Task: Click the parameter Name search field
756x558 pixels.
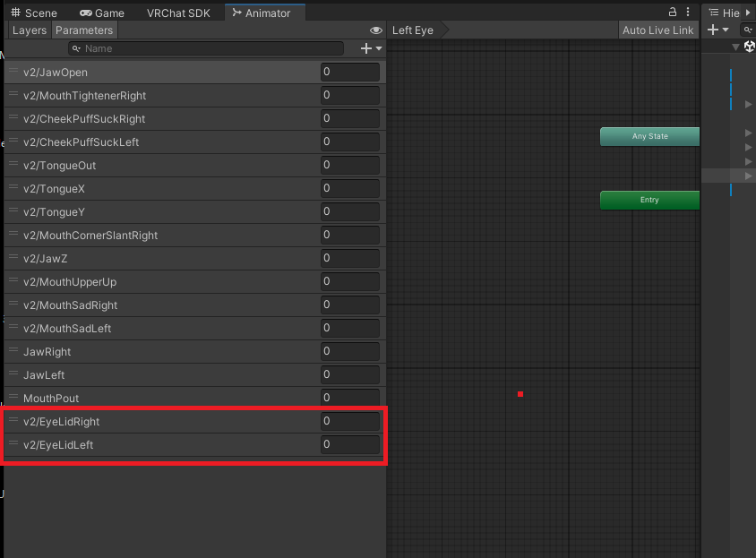Action: click(206, 48)
